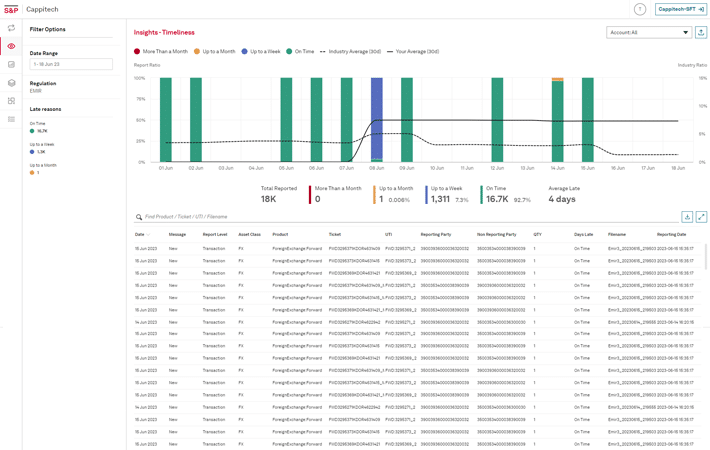710x450 pixels.
Task: Click the table's vertical scrollbar
Action: [x=705, y=256]
